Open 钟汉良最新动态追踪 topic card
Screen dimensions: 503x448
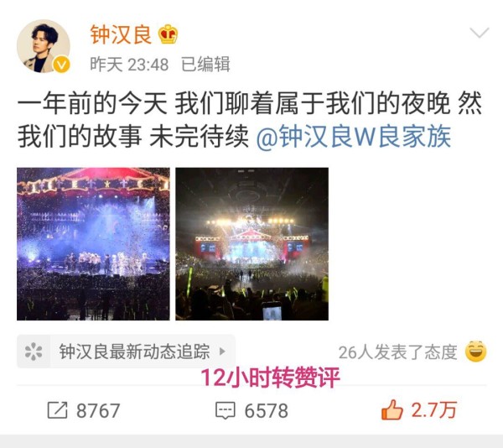click(126, 352)
